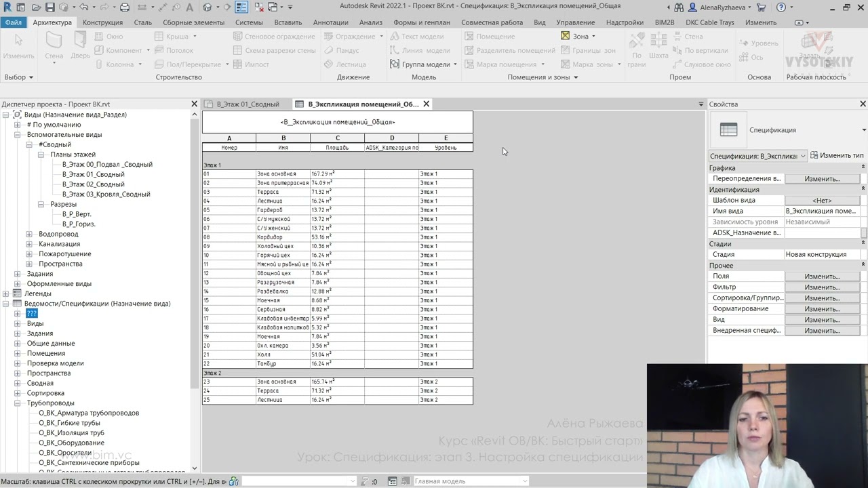Collapse the Планы этажей tree node
The image size is (868, 488).
(x=41, y=155)
